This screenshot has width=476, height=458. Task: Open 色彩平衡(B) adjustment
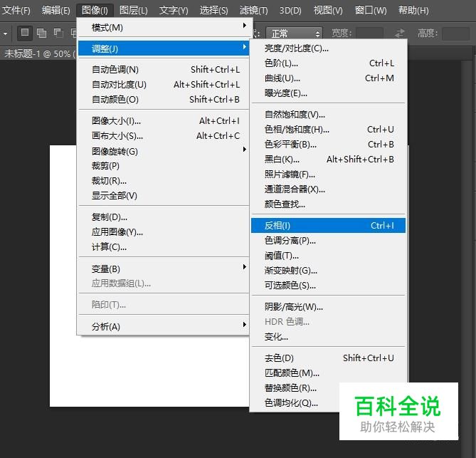pos(328,145)
